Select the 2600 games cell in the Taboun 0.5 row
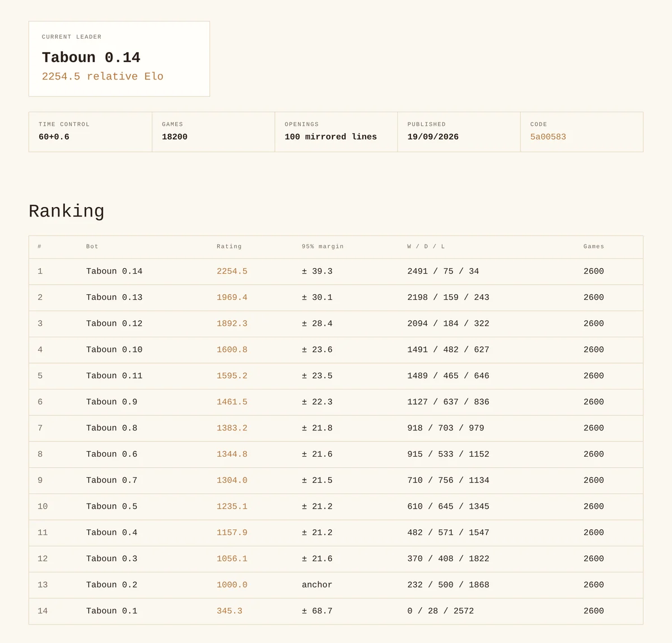This screenshot has width=672, height=643. point(594,506)
